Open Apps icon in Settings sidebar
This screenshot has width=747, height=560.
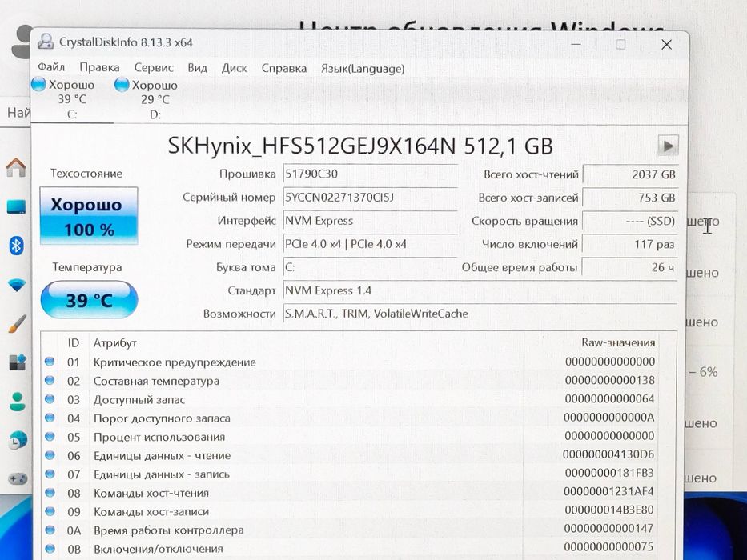(x=17, y=362)
